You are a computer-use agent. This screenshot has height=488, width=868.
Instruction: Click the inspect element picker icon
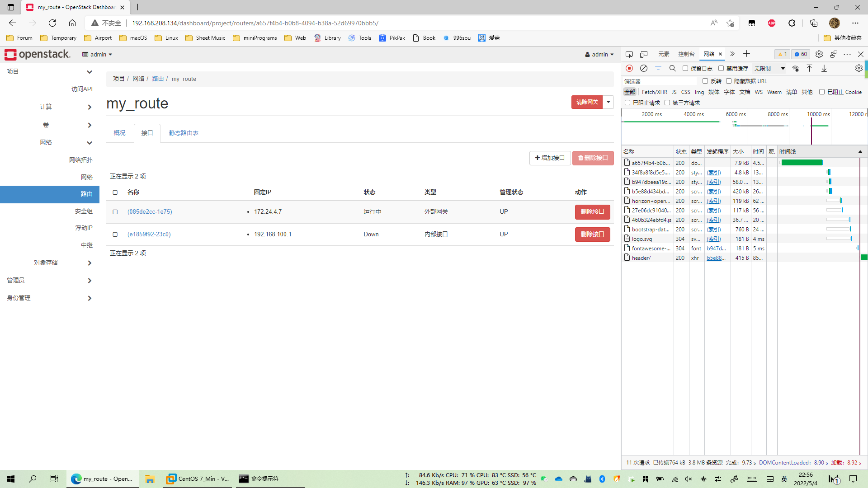coord(629,54)
